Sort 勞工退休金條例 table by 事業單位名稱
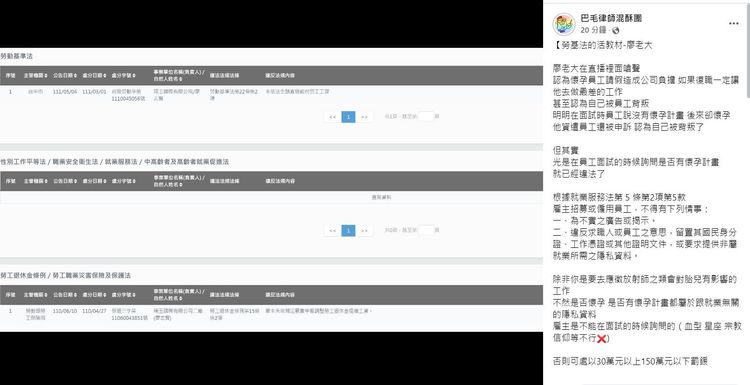 tap(179, 295)
